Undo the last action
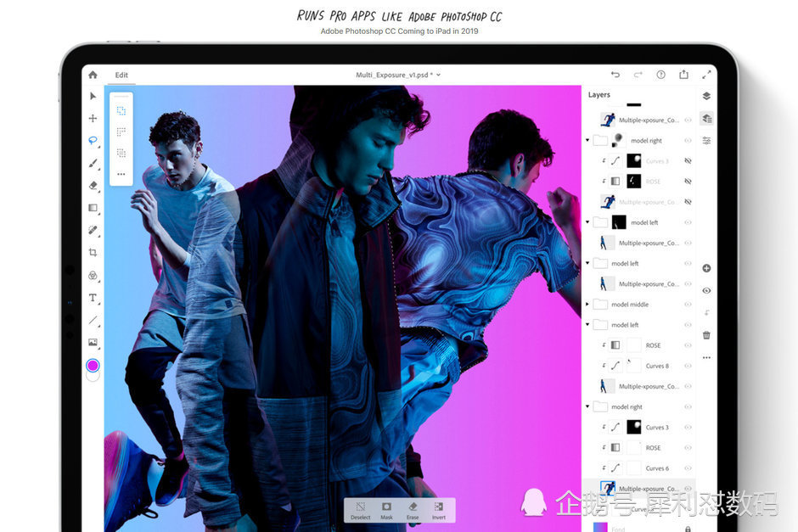The image size is (798, 532). tap(615, 75)
